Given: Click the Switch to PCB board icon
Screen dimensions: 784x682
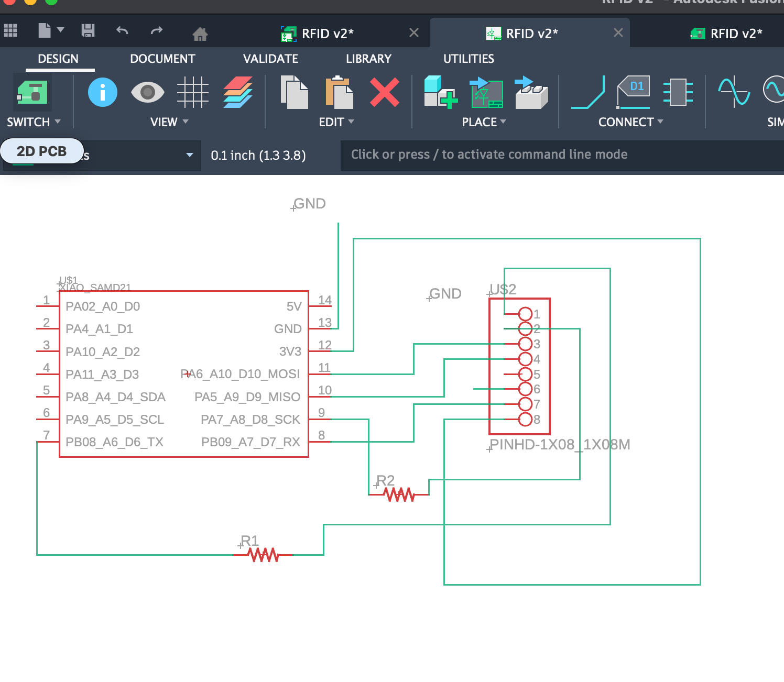Looking at the screenshot, I should (32, 93).
